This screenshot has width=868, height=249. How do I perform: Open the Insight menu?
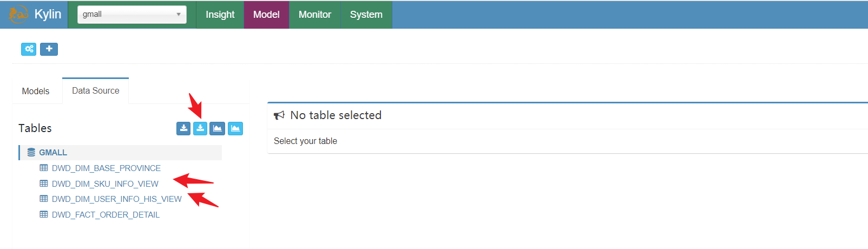click(220, 15)
